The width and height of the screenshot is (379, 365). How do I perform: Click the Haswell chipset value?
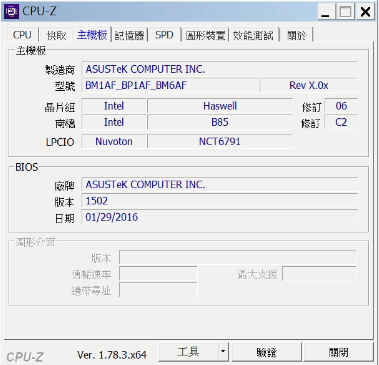(x=220, y=106)
